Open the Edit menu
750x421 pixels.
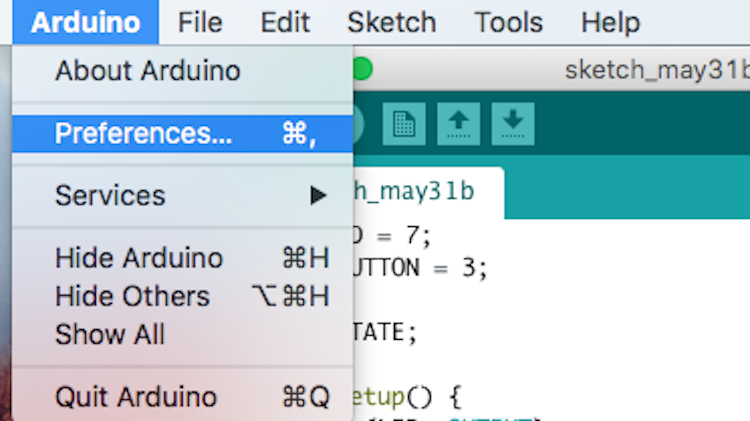[x=285, y=22]
